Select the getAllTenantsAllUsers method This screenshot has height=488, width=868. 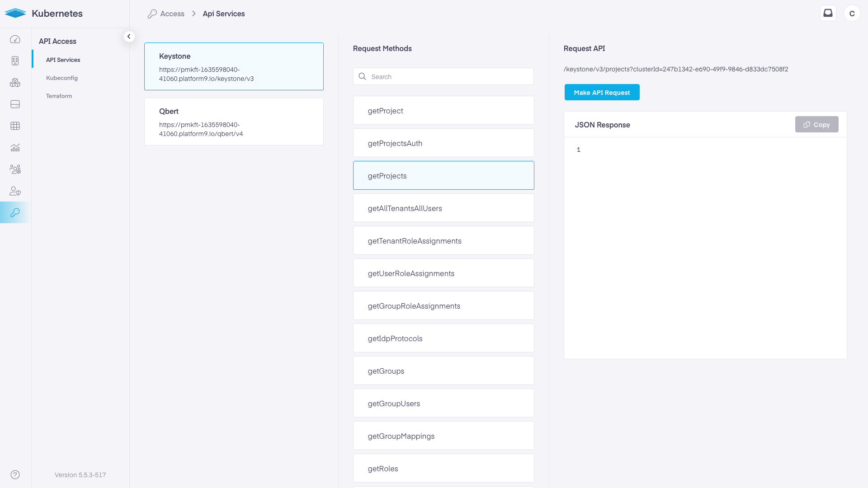point(443,208)
